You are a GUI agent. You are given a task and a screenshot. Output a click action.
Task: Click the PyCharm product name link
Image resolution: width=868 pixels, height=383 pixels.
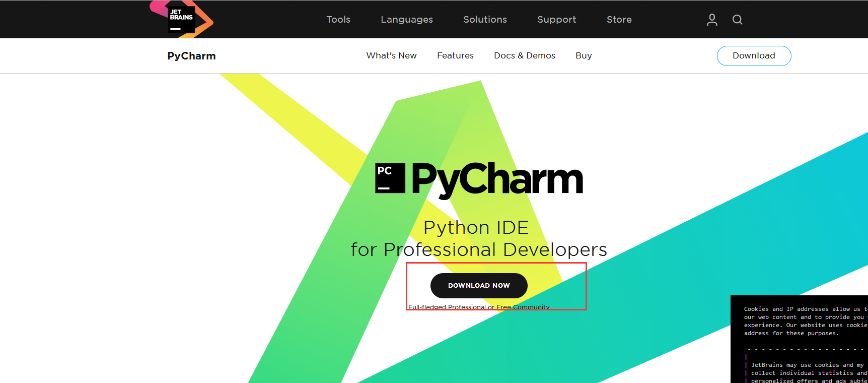(x=191, y=56)
